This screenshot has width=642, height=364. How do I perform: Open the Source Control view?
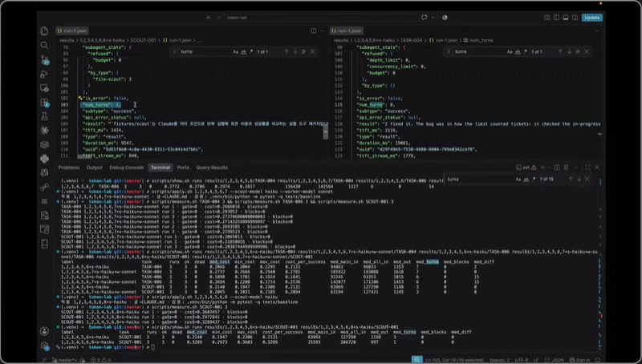(45, 59)
